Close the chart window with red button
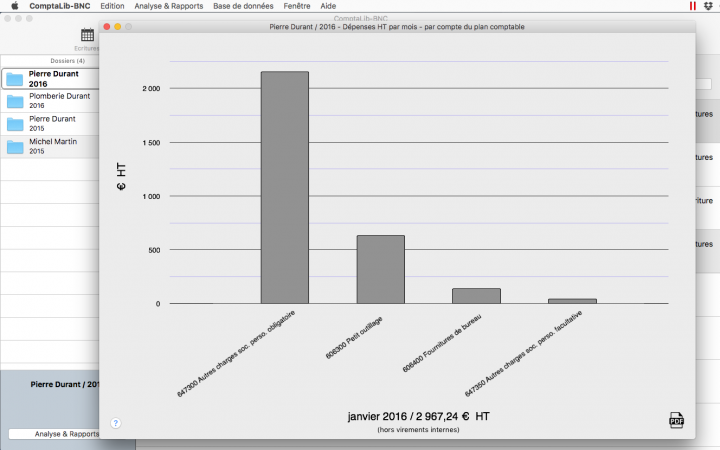This screenshot has width=720, height=450. pyautogui.click(x=107, y=27)
